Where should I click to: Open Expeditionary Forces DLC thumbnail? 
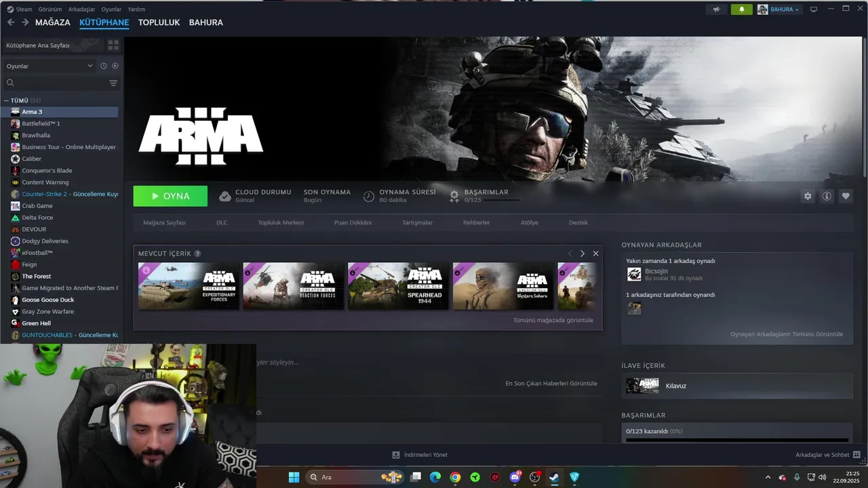point(189,286)
